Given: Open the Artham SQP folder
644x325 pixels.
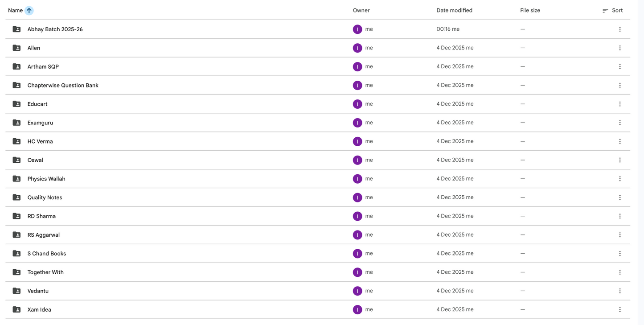Looking at the screenshot, I should click(x=43, y=66).
